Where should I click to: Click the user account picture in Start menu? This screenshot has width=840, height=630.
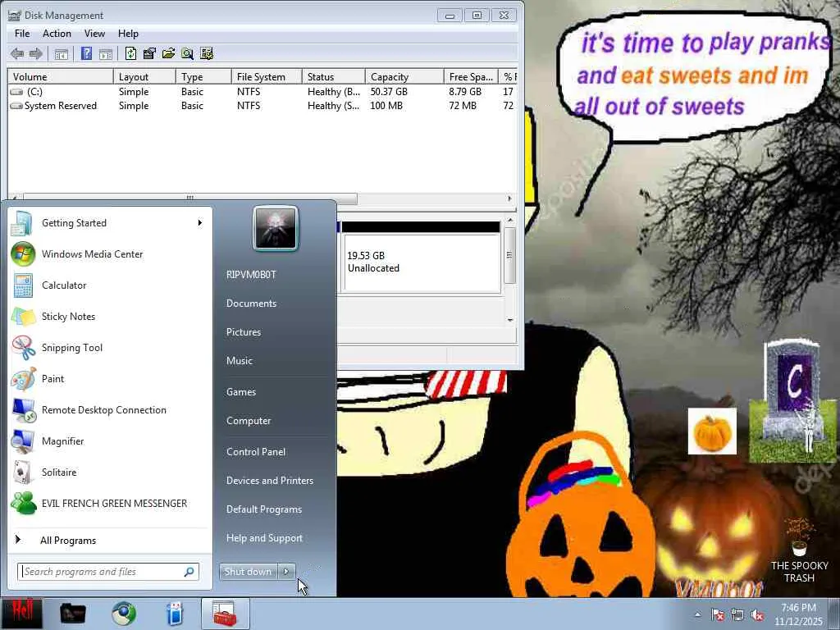click(x=276, y=229)
